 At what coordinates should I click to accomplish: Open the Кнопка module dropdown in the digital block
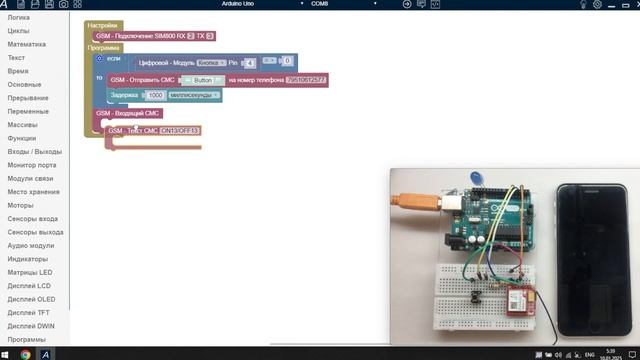click(x=211, y=63)
